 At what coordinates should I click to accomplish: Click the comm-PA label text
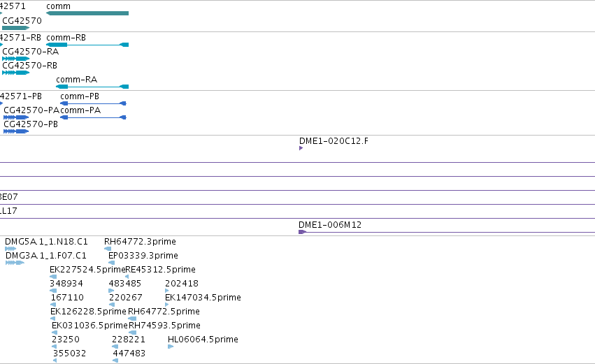80,110
